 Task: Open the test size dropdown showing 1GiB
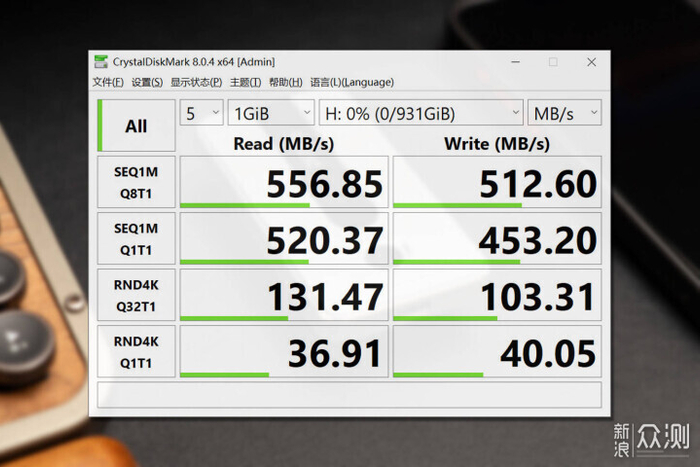click(271, 113)
